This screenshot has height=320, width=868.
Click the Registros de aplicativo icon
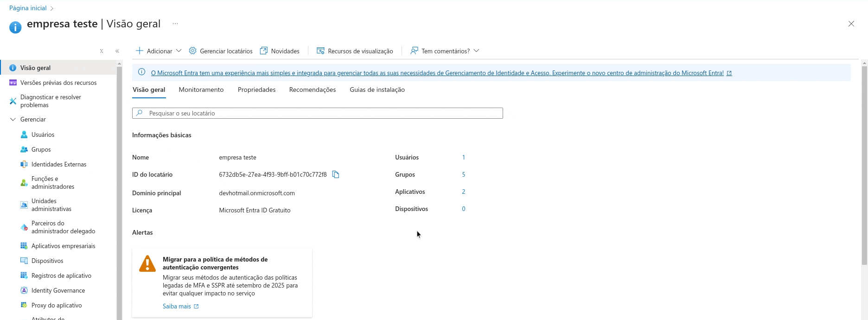coord(24,275)
